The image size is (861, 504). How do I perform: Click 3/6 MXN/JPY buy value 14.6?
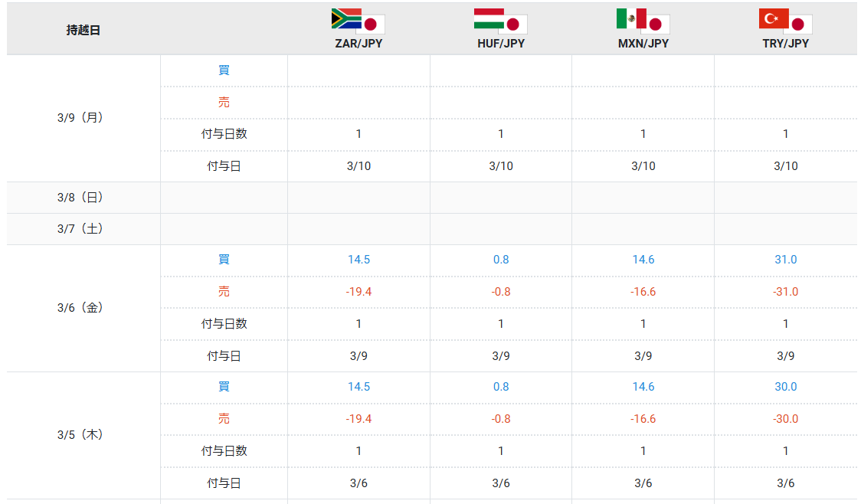click(x=643, y=260)
